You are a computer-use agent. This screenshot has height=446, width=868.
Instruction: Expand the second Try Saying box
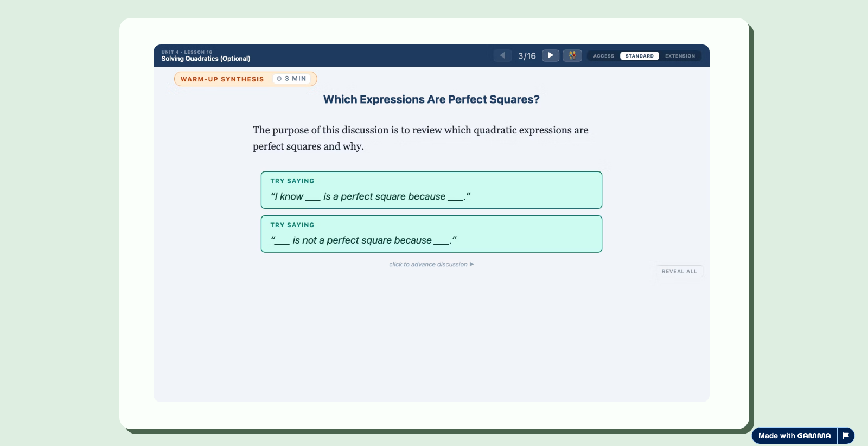pos(431,234)
